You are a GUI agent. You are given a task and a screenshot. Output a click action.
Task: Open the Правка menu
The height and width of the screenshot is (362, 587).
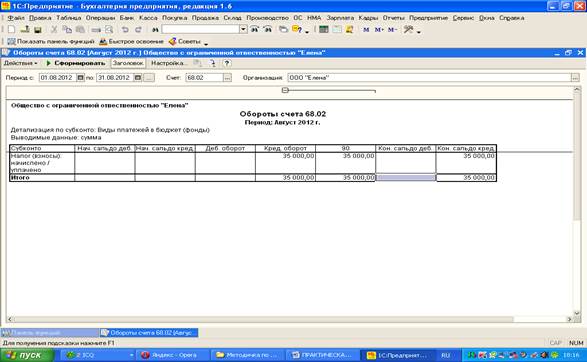tap(40, 18)
